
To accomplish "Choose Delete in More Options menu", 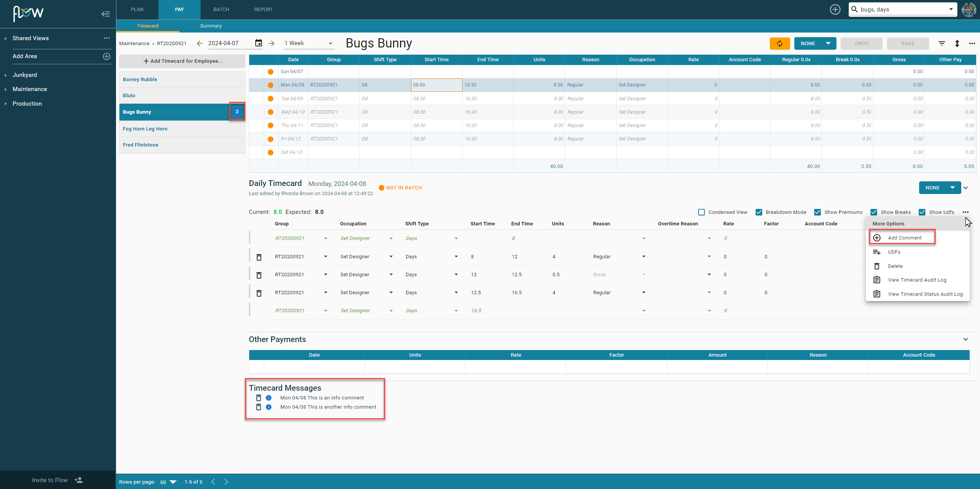I will [918, 266].
